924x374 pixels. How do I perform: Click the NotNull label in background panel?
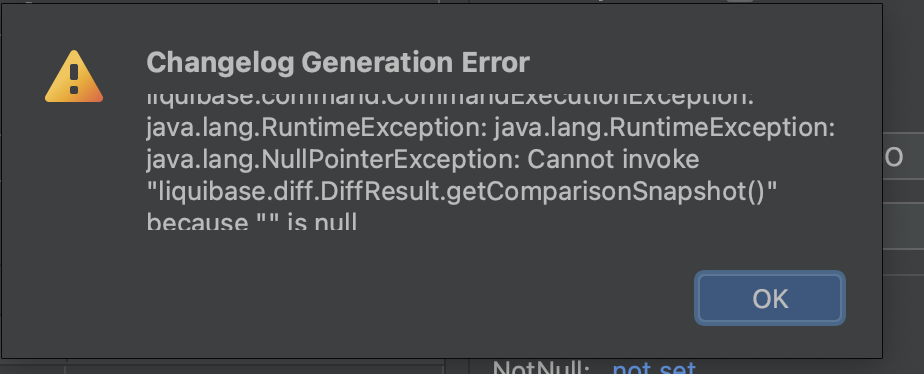point(541,368)
